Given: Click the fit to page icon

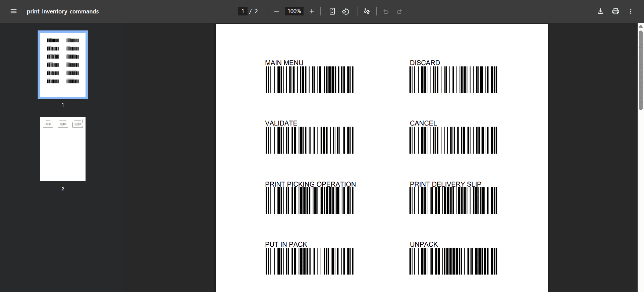Looking at the screenshot, I should point(332,11).
